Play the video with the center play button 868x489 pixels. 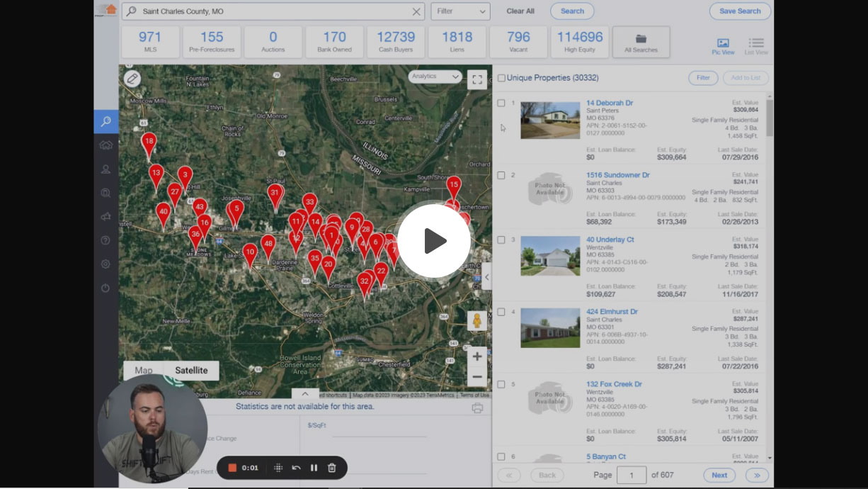click(x=433, y=241)
